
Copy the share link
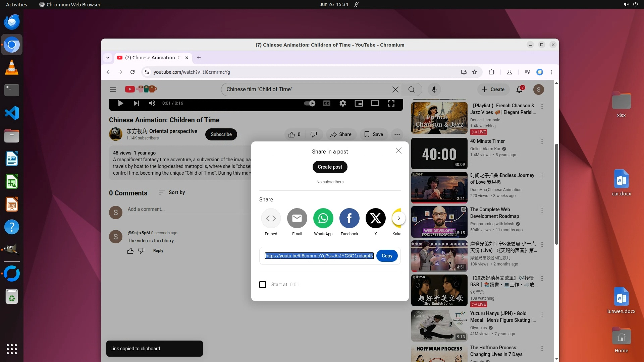[387, 256]
